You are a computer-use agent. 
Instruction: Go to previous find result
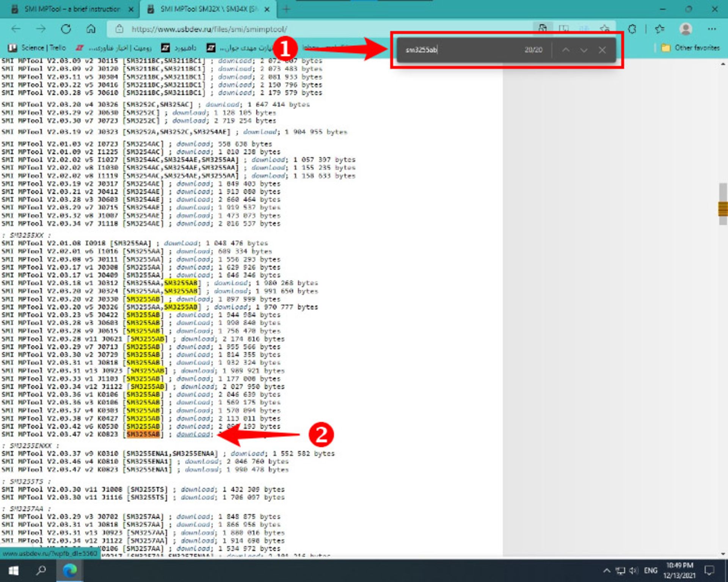click(x=566, y=50)
